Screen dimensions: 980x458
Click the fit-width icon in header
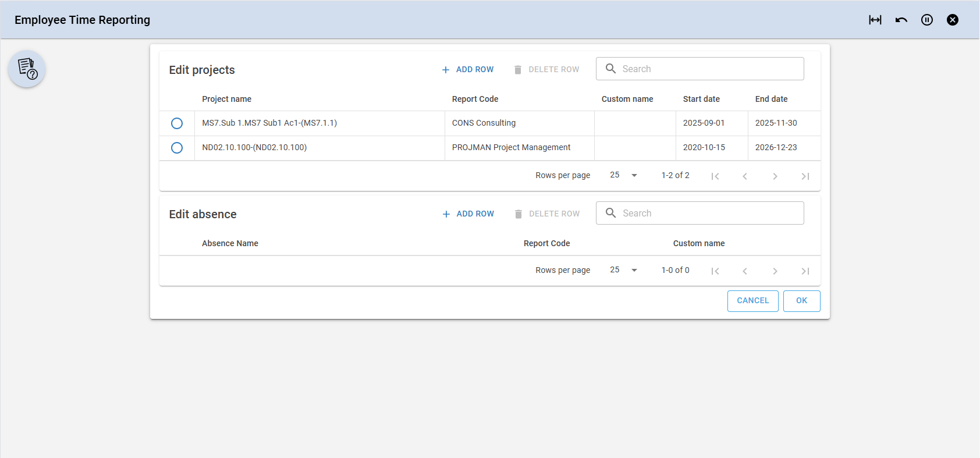(x=875, y=20)
